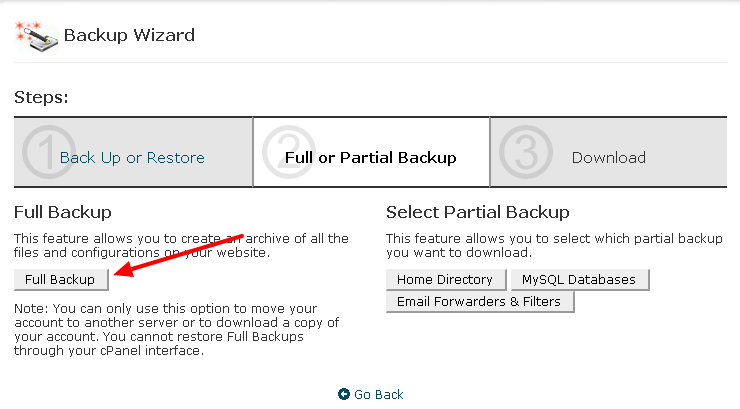Click the Steps label

(x=41, y=98)
